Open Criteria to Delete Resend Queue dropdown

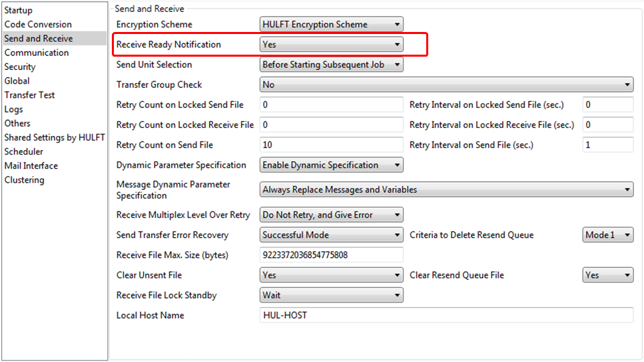tap(607, 235)
